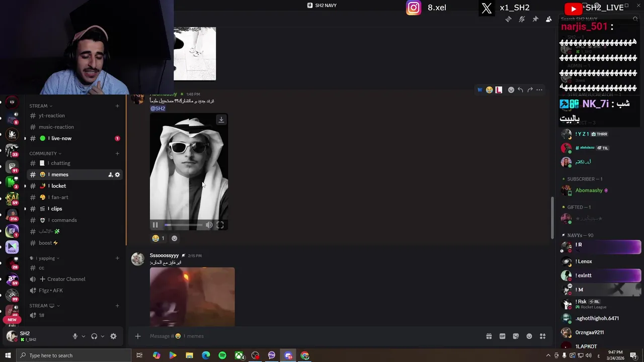Open Abomaashy in member list
Screen dimensions: 644x362
599,191
